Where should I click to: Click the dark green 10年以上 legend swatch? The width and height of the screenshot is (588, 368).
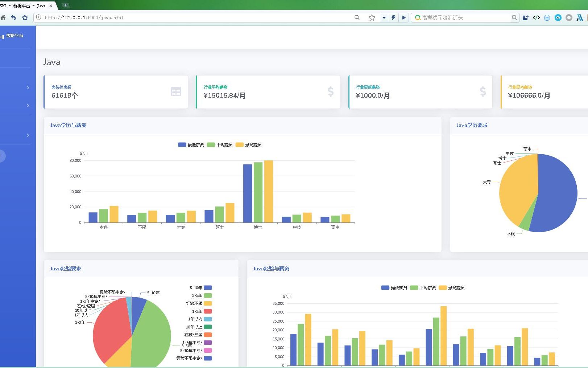click(x=208, y=327)
